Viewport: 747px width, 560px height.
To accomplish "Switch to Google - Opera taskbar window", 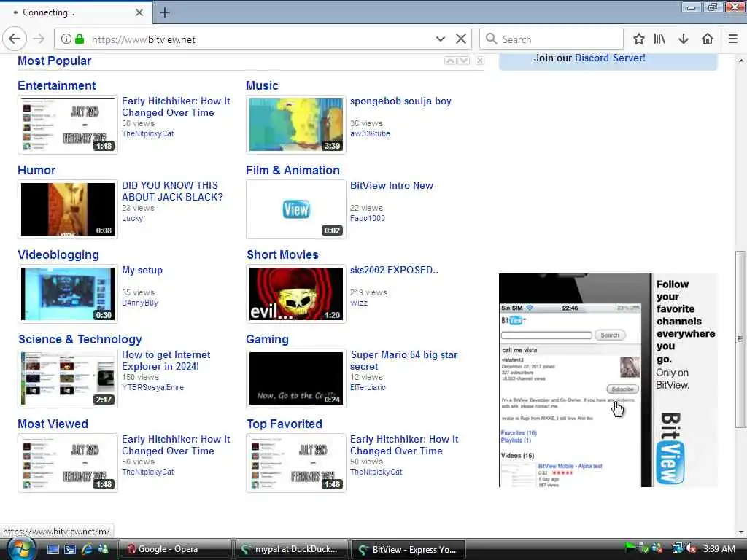I will pos(174,549).
